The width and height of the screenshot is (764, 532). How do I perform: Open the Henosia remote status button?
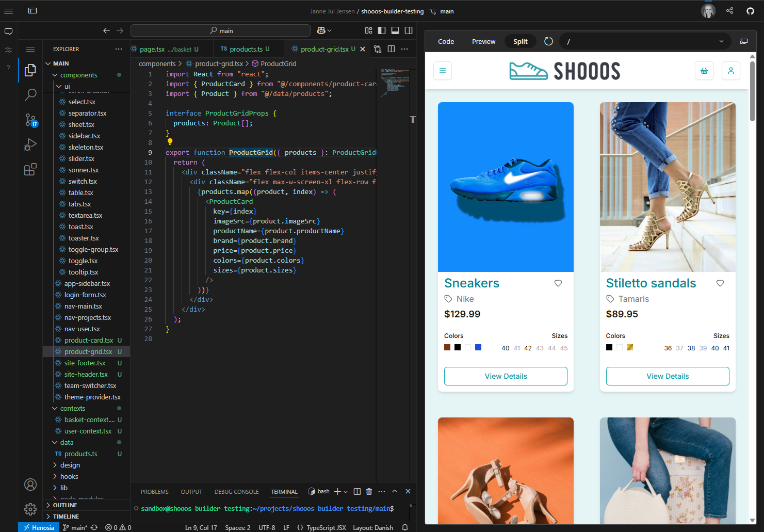point(39,527)
